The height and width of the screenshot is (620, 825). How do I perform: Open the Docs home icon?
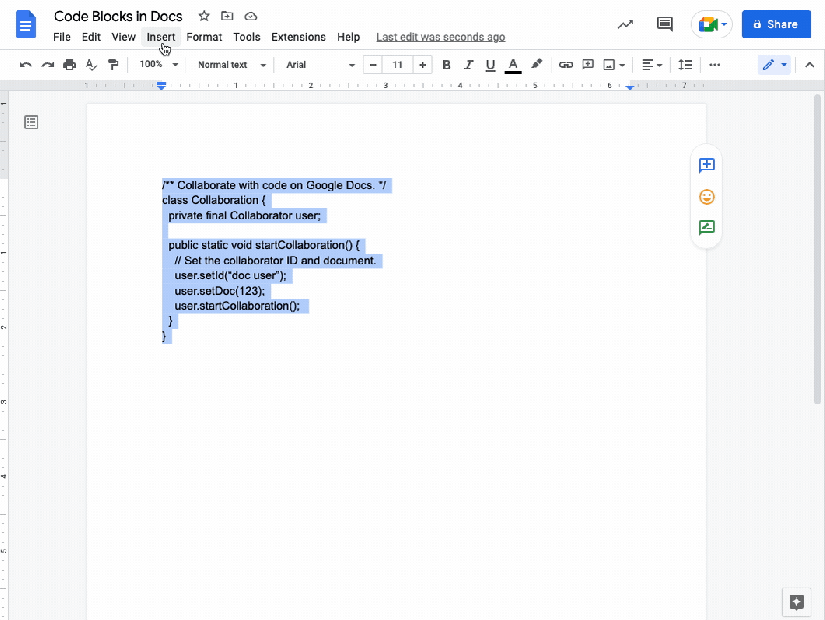point(25,24)
